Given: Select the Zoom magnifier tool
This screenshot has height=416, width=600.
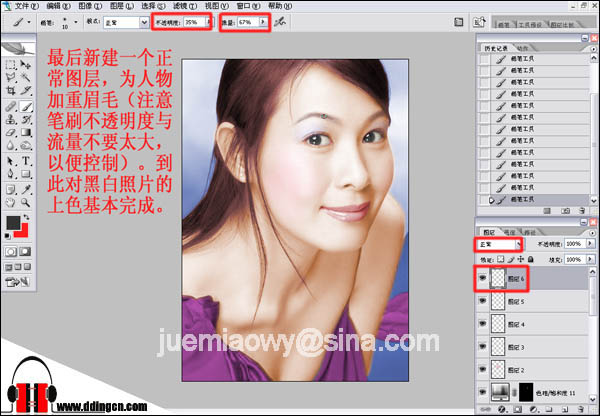Looking at the screenshot, I should (x=26, y=202).
